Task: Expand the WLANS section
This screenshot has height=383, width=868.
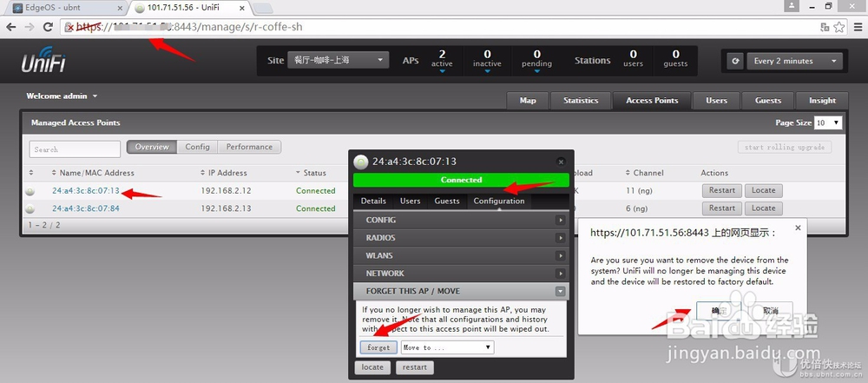Action: tap(461, 255)
